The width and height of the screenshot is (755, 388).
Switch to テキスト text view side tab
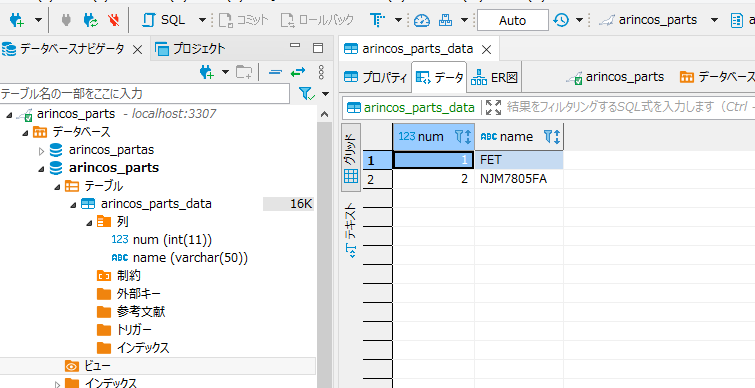coord(351,230)
